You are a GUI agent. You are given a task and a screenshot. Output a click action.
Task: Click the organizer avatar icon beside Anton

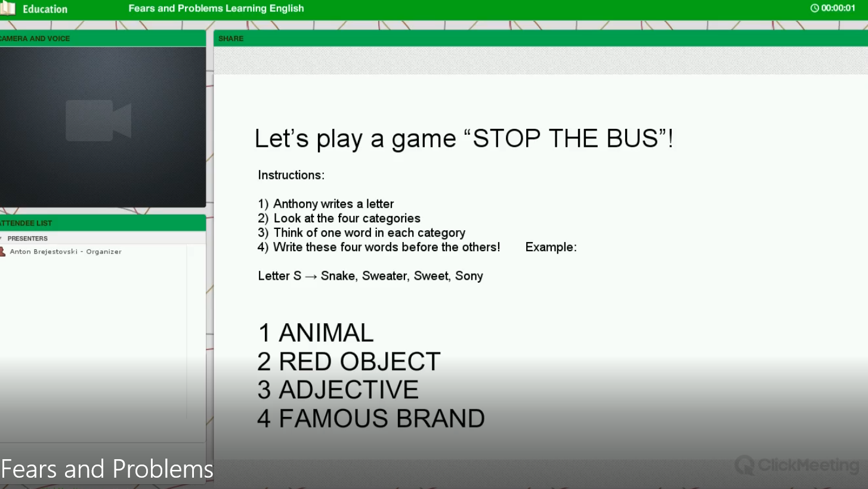(x=2, y=252)
